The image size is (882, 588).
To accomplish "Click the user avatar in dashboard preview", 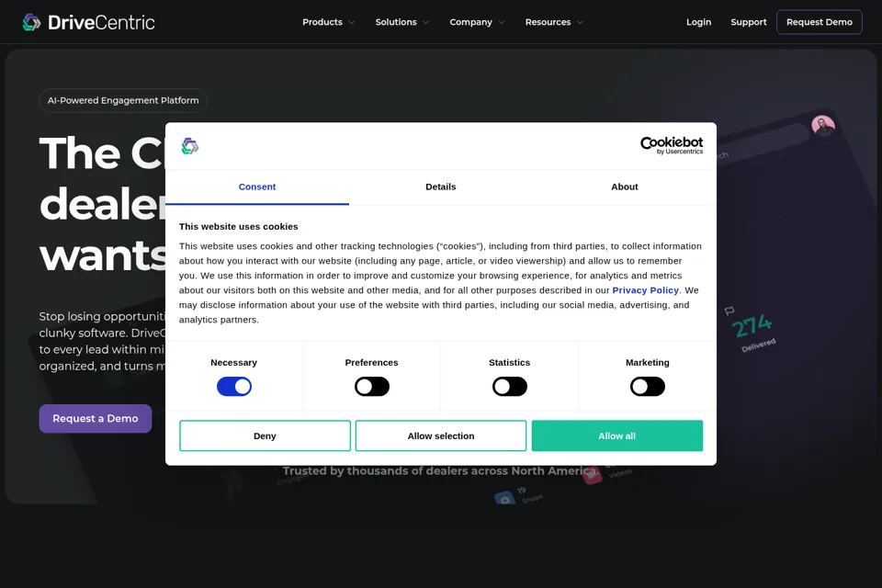I will [x=823, y=126].
